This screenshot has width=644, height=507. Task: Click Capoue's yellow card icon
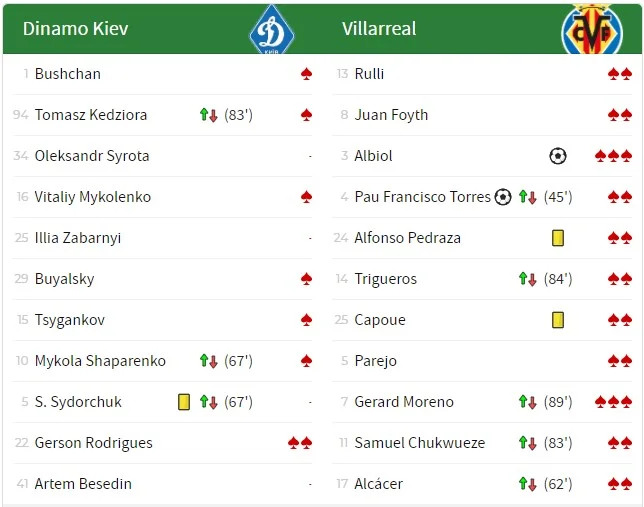coord(558,320)
